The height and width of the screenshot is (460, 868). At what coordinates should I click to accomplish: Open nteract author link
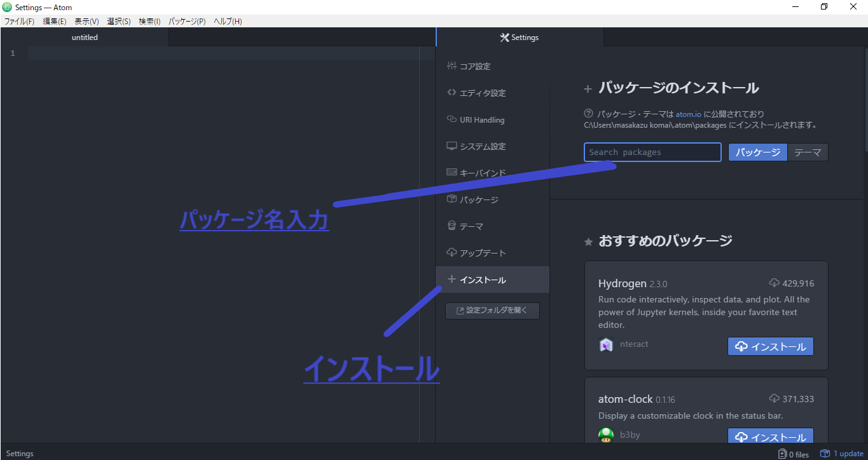634,344
